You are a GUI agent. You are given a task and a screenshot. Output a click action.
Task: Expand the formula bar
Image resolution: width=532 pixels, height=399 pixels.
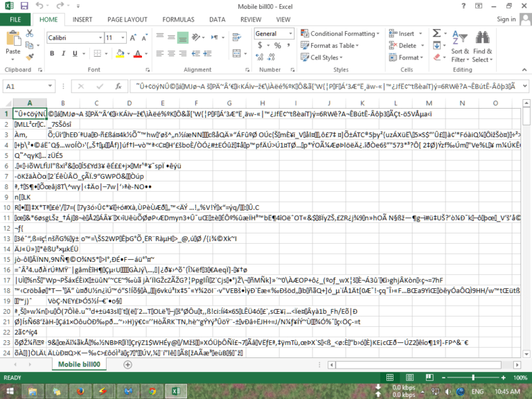[x=524, y=86]
